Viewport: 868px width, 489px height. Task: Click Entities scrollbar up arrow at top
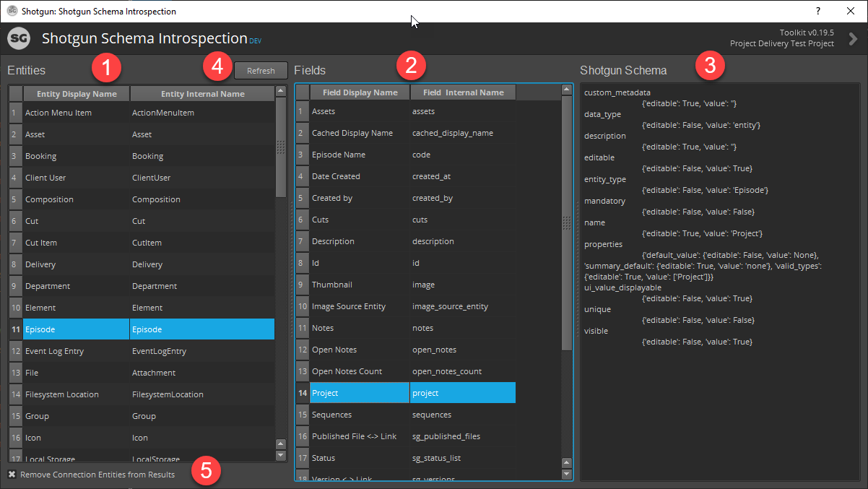click(x=281, y=92)
